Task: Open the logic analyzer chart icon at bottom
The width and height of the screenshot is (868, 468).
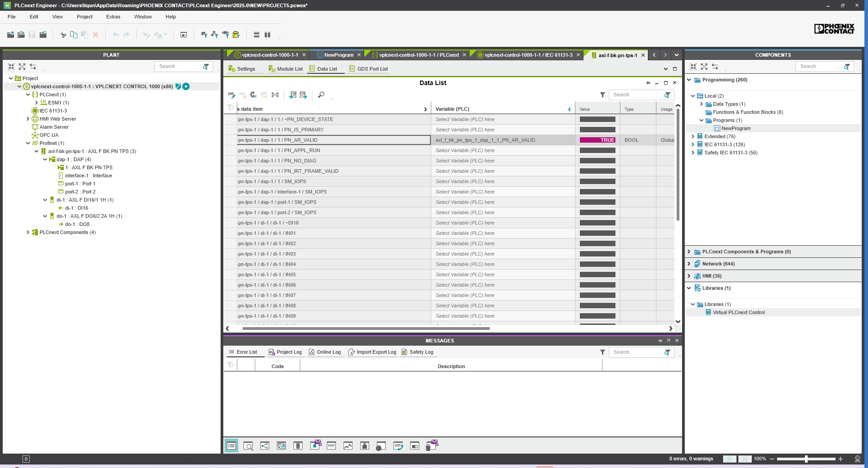Action: [x=348, y=446]
